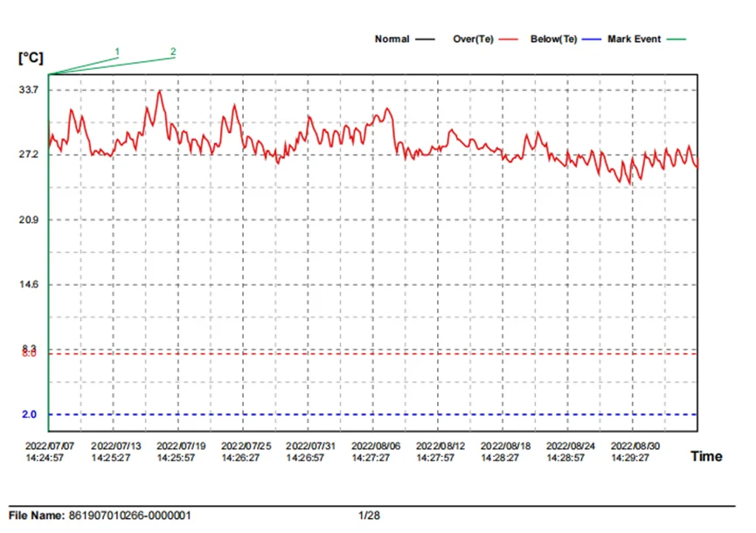Open page indicator 1/28

tap(370, 516)
